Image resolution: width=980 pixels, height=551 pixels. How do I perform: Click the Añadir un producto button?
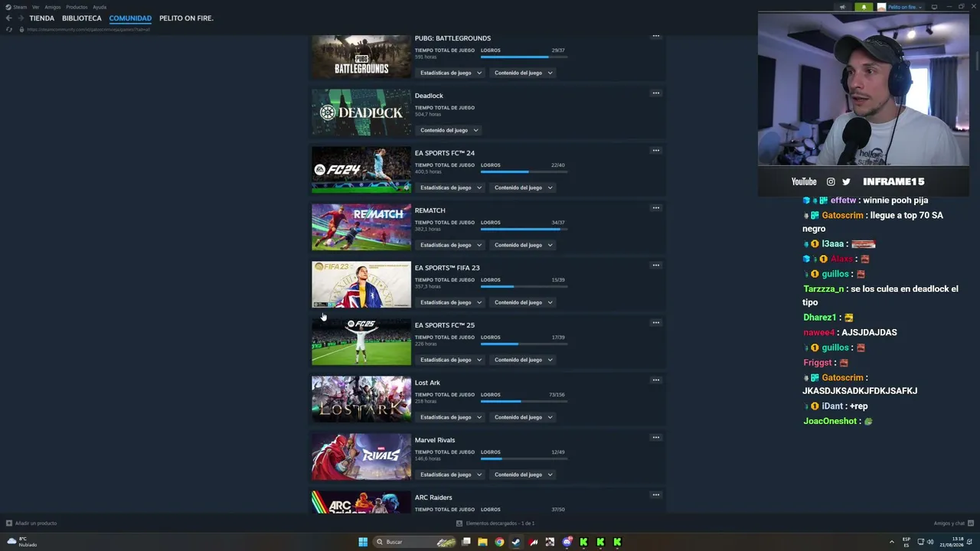coord(31,523)
